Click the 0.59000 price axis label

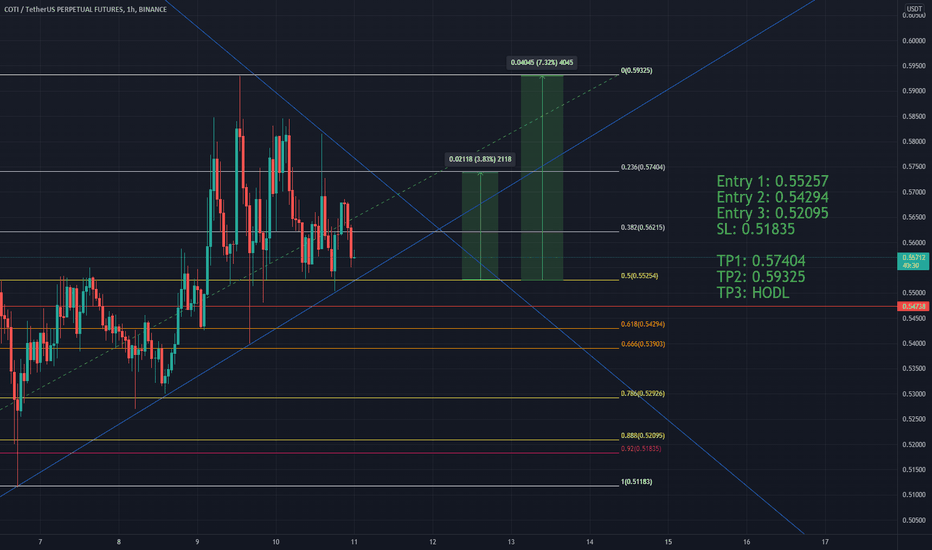tap(914, 91)
